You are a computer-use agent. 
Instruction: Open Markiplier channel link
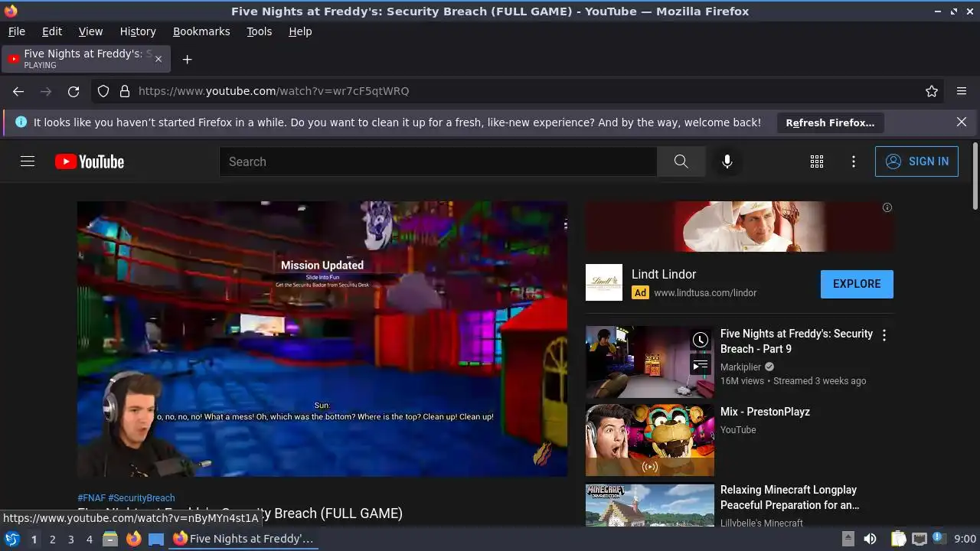coord(740,367)
